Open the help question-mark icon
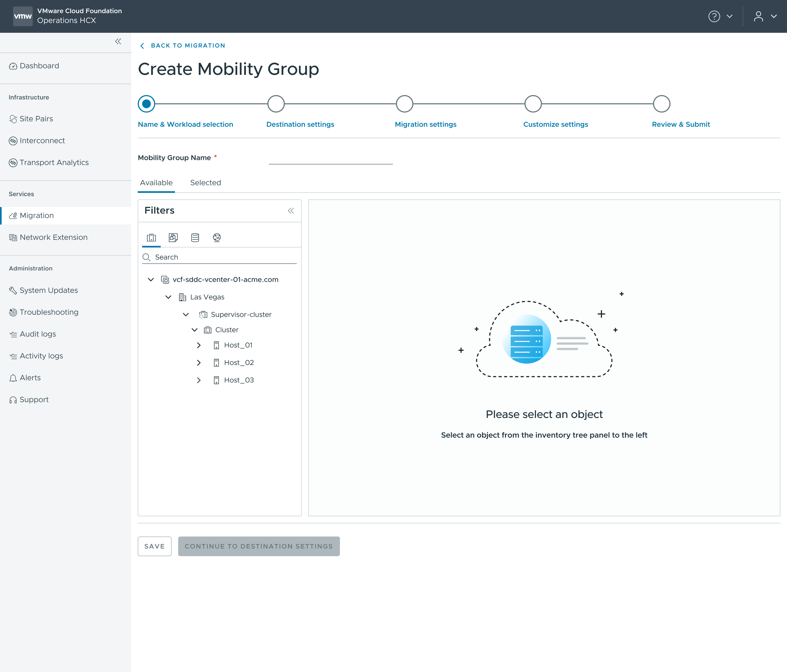 (x=714, y=16)
